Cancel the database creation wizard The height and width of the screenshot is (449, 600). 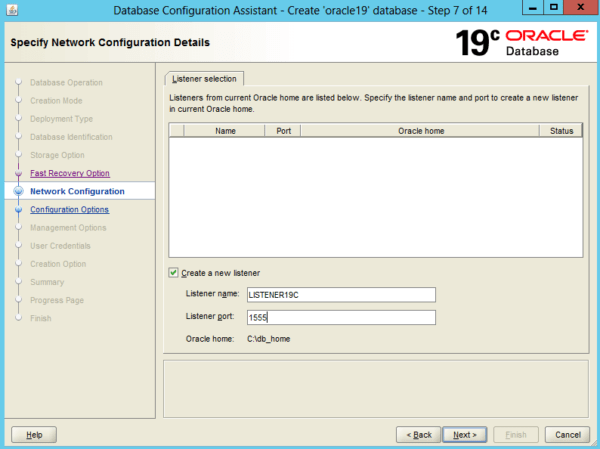(568, 435)
